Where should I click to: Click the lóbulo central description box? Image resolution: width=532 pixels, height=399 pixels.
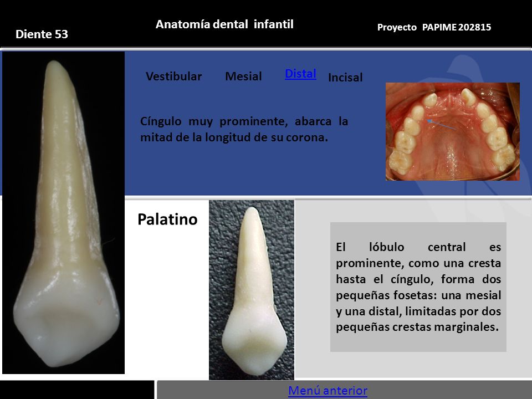coord(418,287)
